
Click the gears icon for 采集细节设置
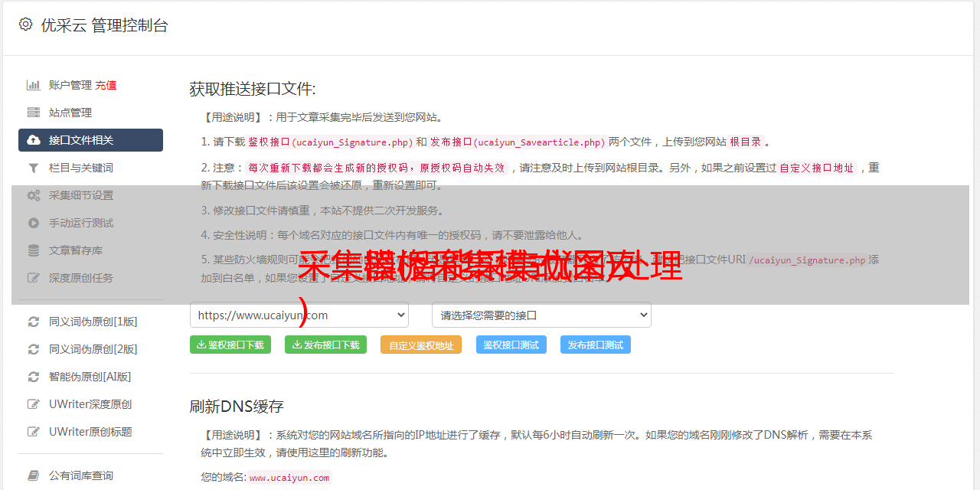click(x=34, y=195)
